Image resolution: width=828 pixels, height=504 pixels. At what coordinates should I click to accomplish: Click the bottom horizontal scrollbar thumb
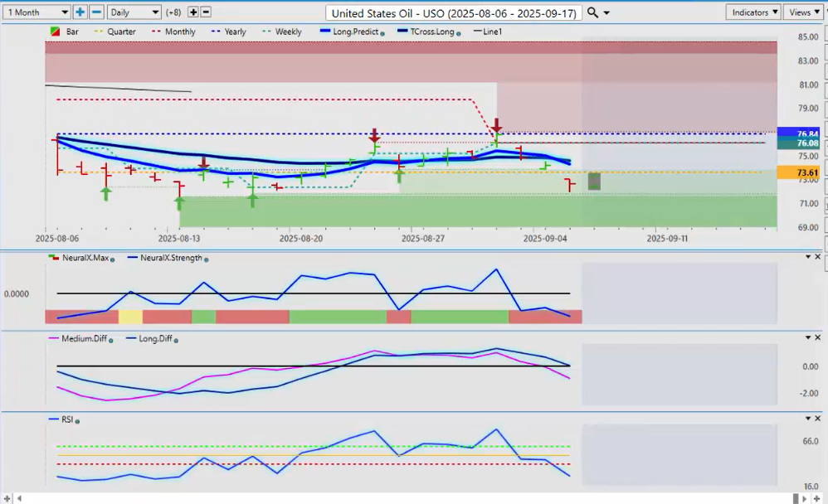tap(796, 498)
